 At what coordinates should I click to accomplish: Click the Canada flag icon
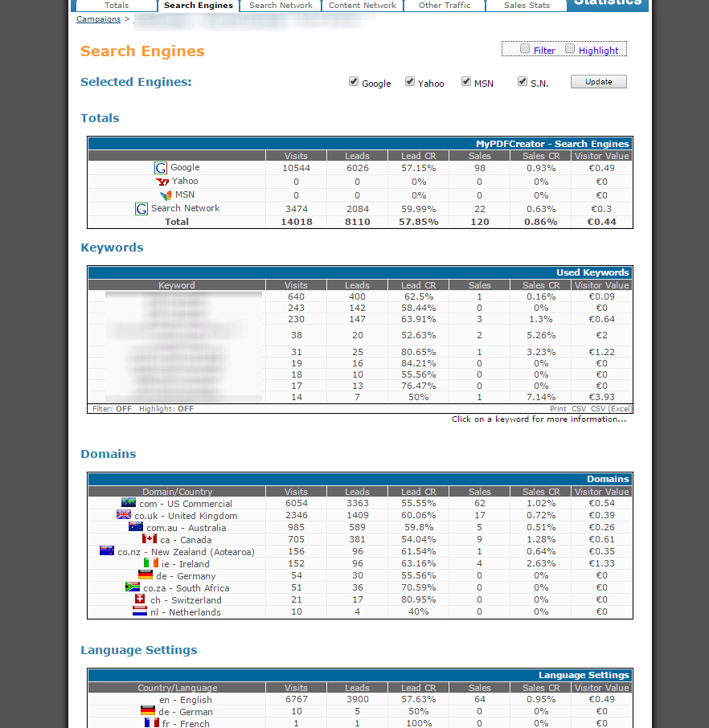[x=150, y=539]
